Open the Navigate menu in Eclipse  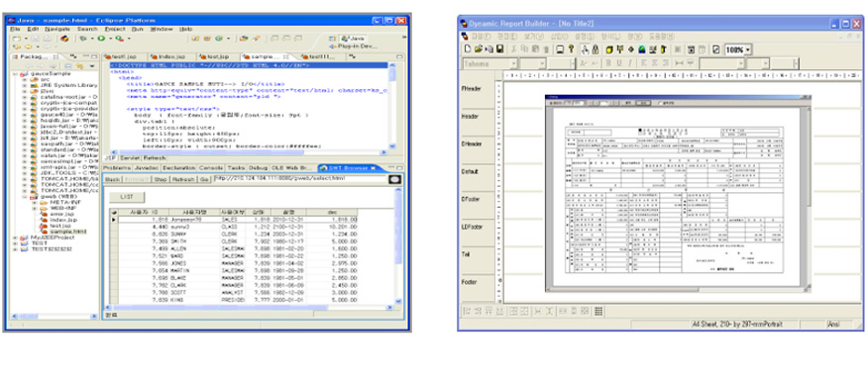point(57,29)
